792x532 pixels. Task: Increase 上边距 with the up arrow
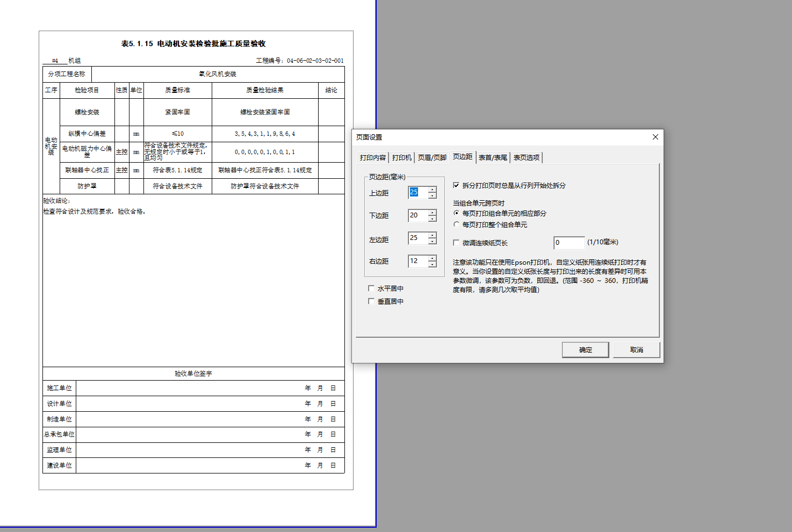click(433, 190)
